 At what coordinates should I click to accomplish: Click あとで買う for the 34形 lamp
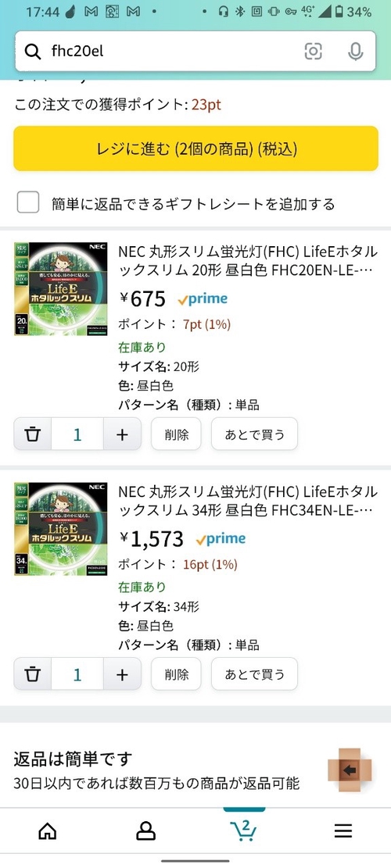(254, 674)
